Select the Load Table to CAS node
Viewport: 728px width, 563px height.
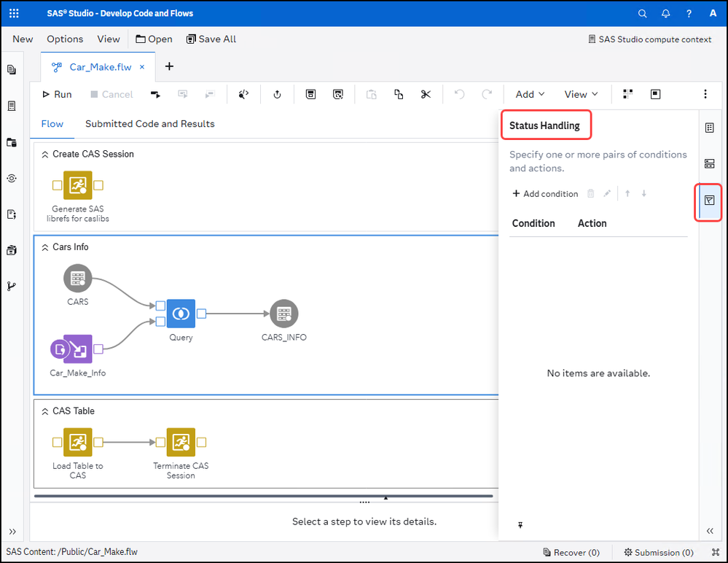(x=77, y=442)
